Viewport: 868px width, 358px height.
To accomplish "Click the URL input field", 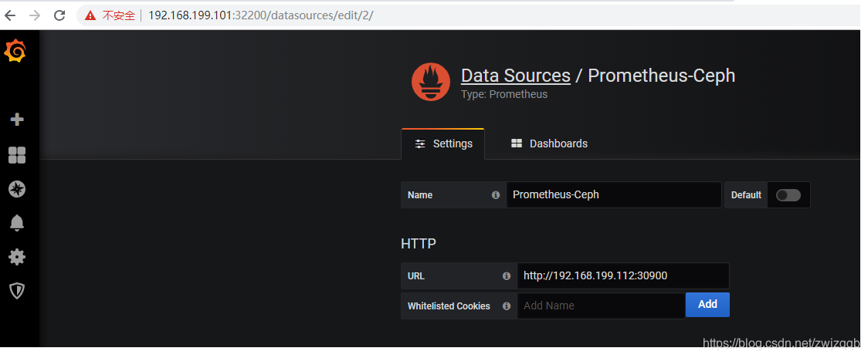I will pyautogui.click(x=622, y=276).
